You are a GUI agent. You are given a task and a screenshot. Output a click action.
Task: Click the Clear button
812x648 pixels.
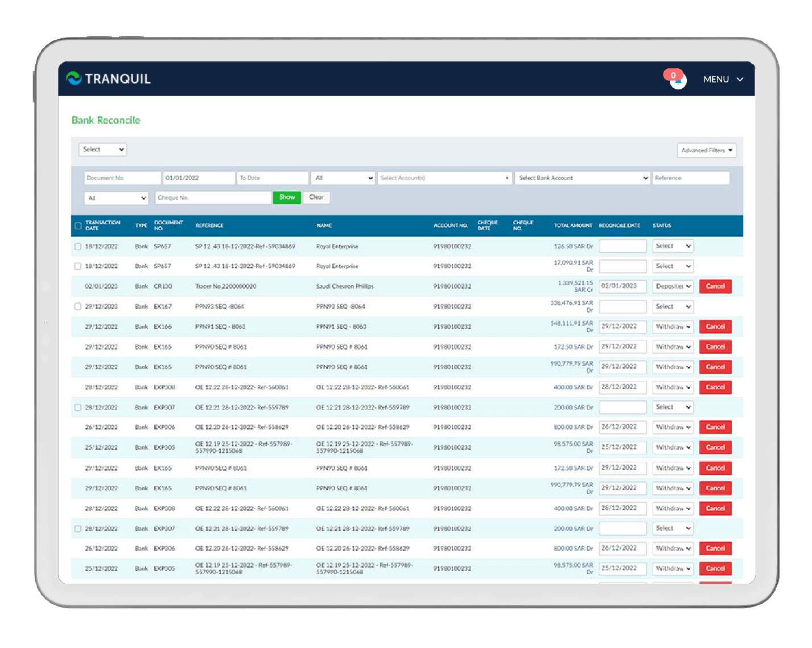coord(316,197)
